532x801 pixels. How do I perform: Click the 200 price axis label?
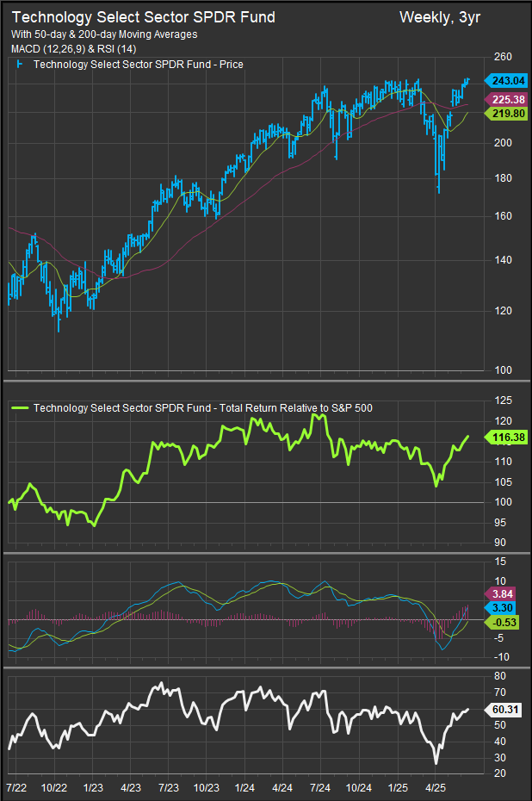pyautogui.click(x=503, y=142)
